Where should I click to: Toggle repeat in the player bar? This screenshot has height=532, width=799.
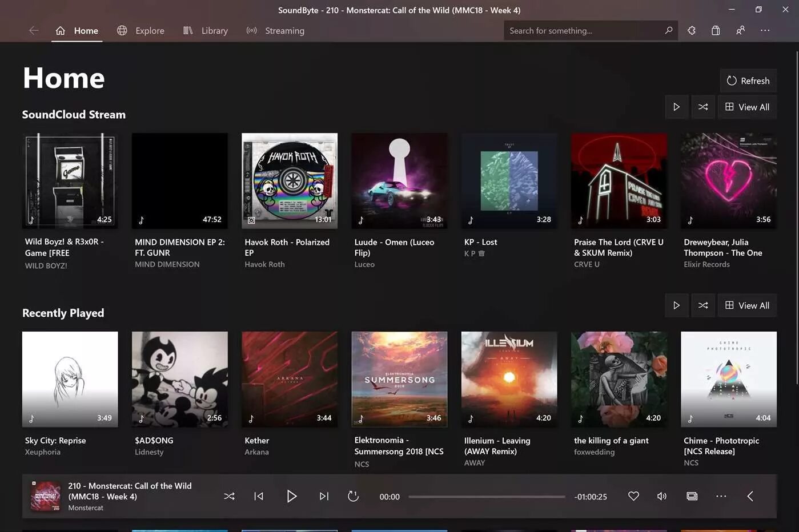point(353,496)
